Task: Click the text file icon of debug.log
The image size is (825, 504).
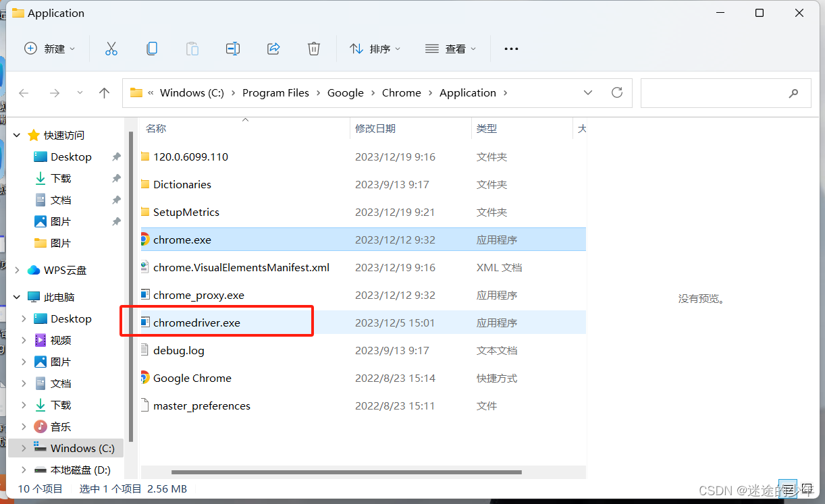Action: [x=144, y=350]
